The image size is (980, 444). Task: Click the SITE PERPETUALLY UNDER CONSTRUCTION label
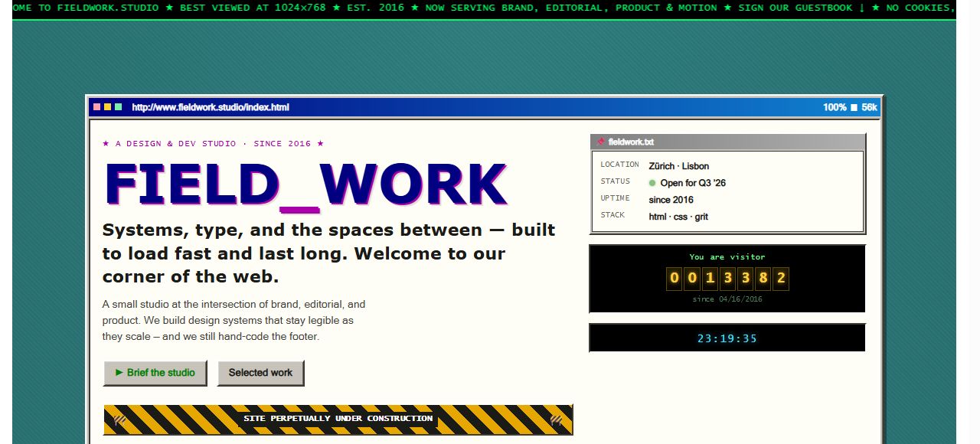[x=338, y=419]
